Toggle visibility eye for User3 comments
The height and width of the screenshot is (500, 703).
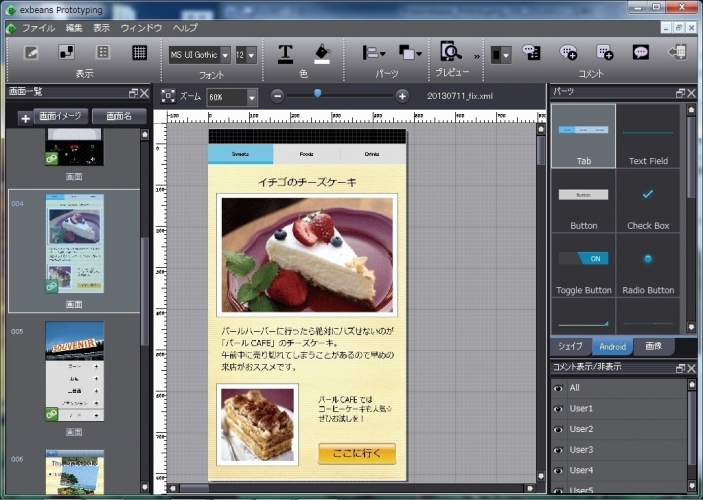[x=558, y=450]
